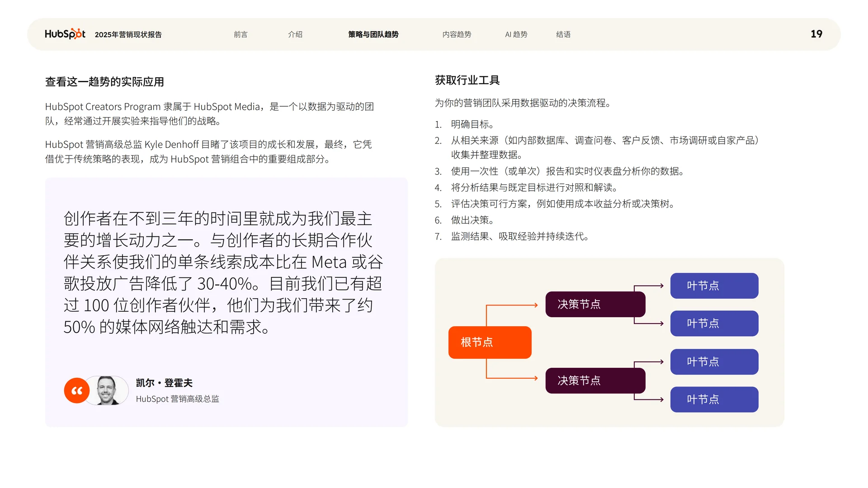Navigate to the AI 趋势 section
Image resolution: width=868 pixels, height=488 pixels.
pos(516,34)
